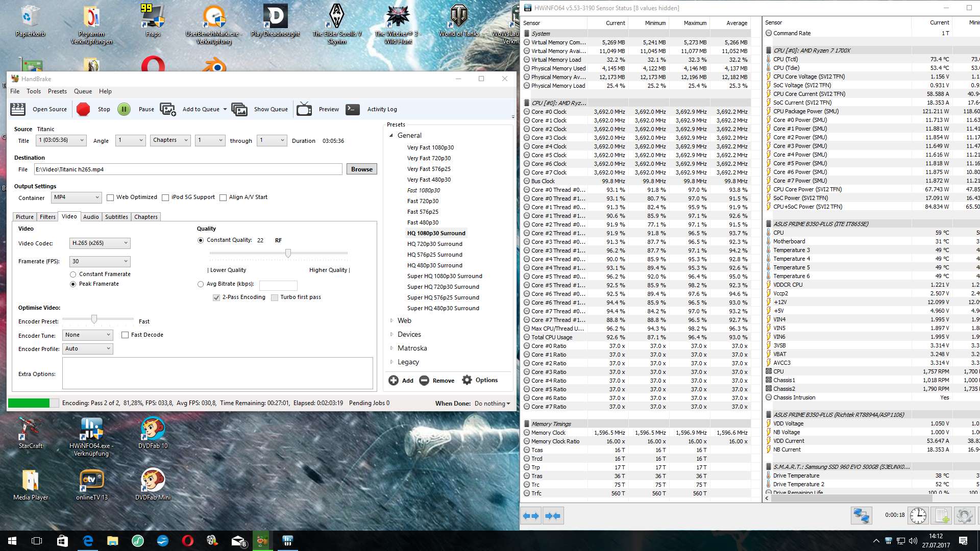Click the Show Queue icon
The height and width of the screenshot is (551, 980).
tap(239, 109)
